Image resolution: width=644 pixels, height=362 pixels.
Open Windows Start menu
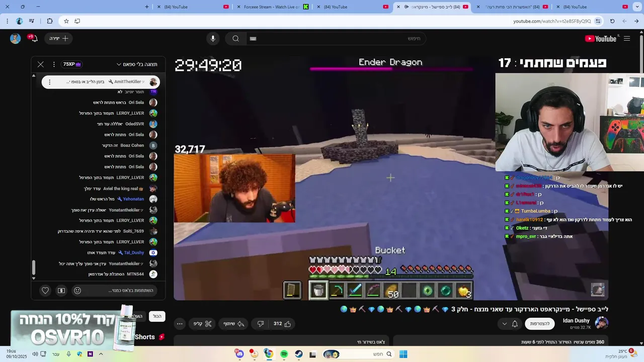403,354
